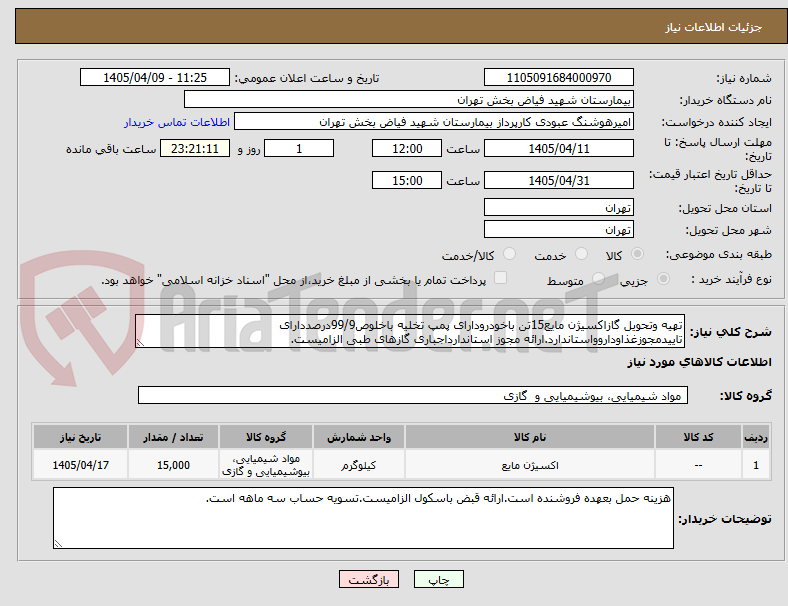Click the مواد شیمیایی، بیوشیمیایی و گازی table cell
The width and height of the screenshot is (788, 606).
click(266, 465)
